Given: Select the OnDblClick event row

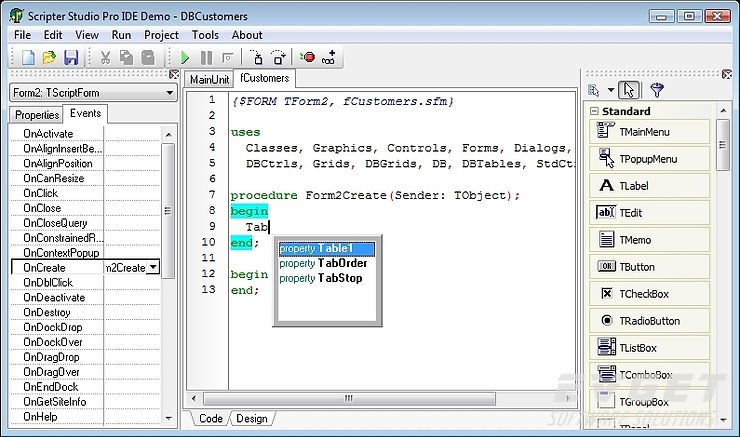Looking at the screenshot, I should (85, 282).
